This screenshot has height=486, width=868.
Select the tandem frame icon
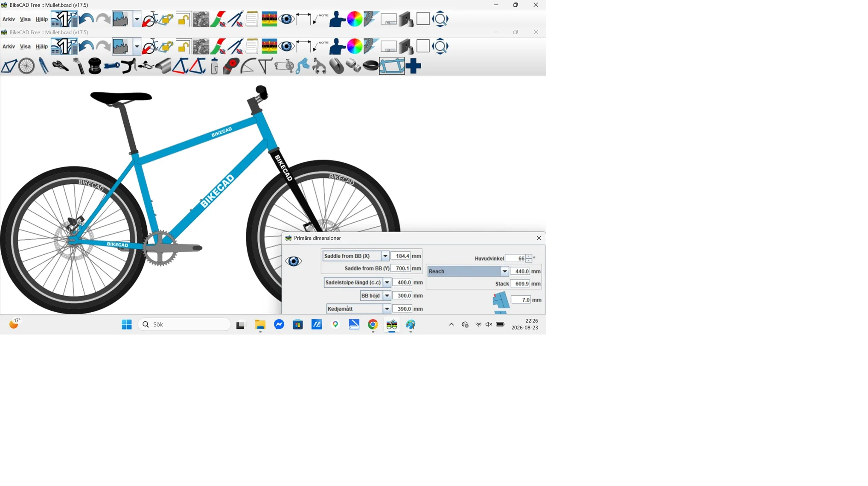392,66
